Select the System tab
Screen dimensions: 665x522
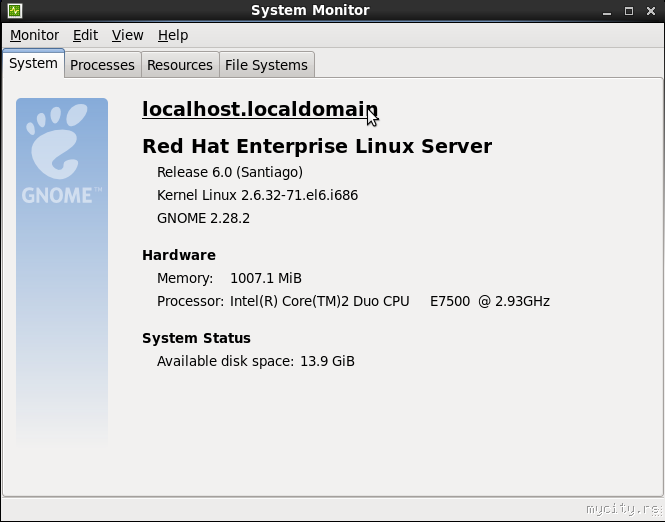(x=33, y=64)
